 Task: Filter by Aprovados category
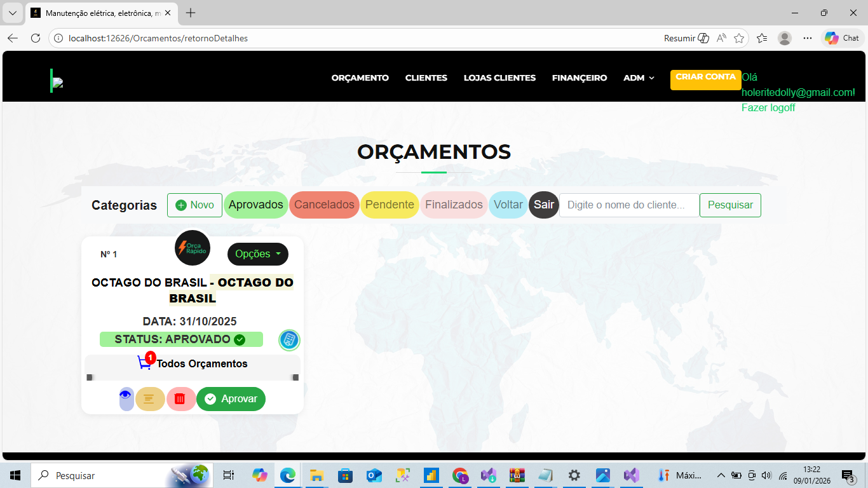(x=255, y=205)
